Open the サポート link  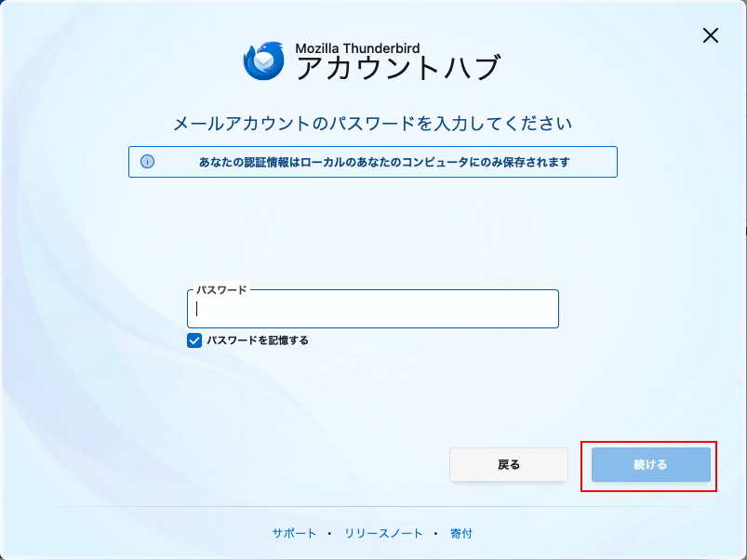click(x=294, y=533)
